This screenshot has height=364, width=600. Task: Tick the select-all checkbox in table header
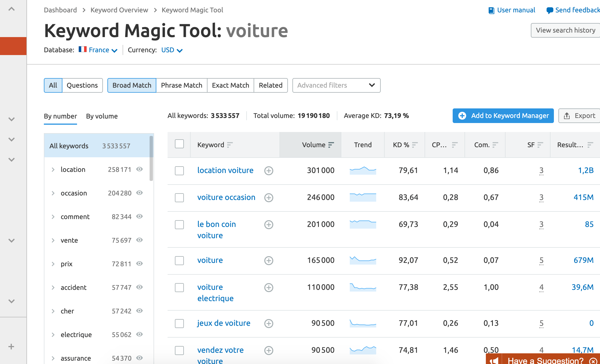coord(179,144)
